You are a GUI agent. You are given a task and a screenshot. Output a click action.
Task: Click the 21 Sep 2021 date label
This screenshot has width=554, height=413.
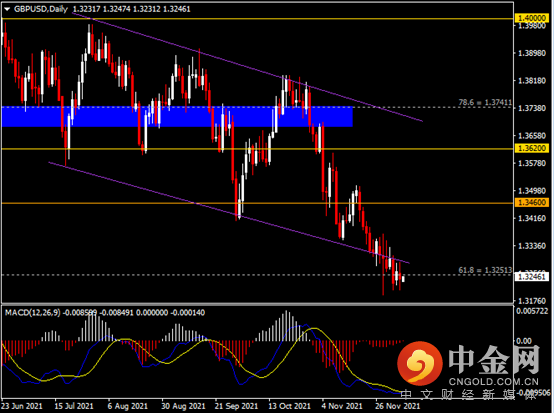(236, 406)
